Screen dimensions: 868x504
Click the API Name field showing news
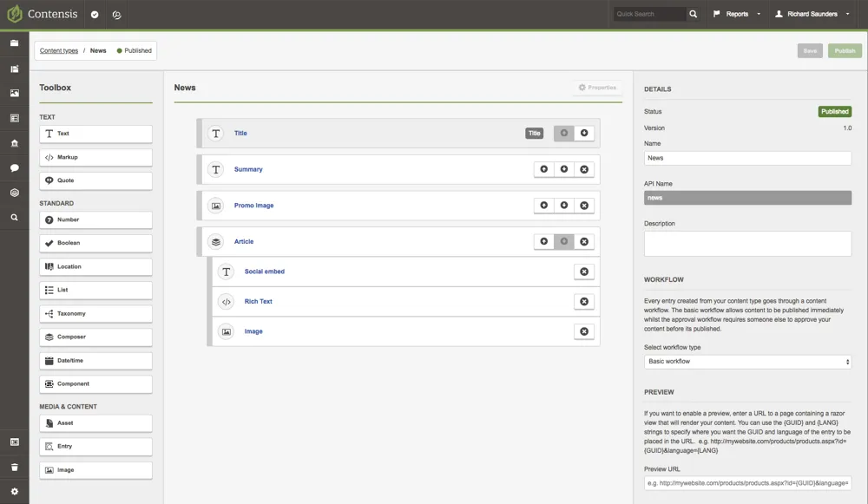[x=747, y=198]
